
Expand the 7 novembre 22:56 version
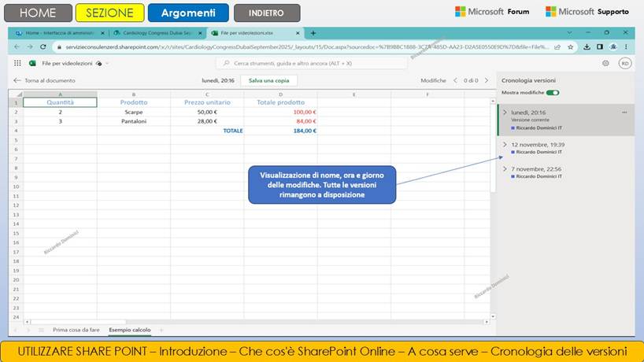pyautogui.click(x=505, y=168)
